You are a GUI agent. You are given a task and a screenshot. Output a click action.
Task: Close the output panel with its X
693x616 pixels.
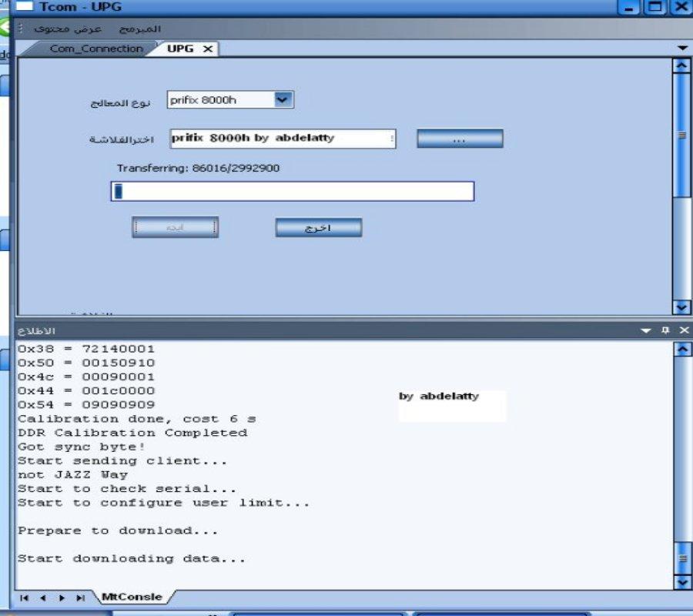click(x=685, y=330)
